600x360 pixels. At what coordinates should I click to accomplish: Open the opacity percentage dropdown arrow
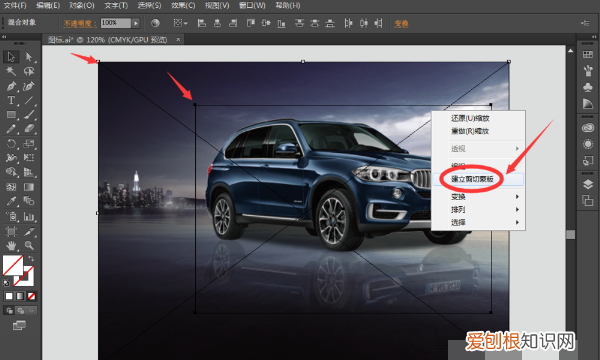136,23
